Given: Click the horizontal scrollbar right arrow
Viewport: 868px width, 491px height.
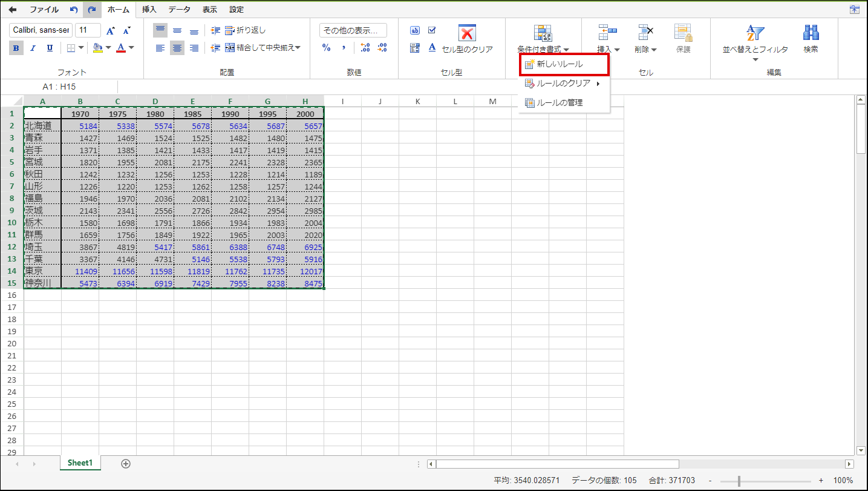Looking at the screenshot, I should coord(849,464).
